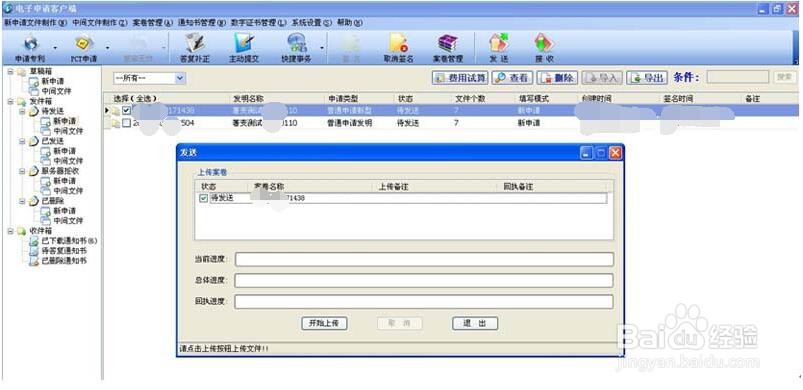Open the 收件箱 folder in tree
Viewport: 803px width, 390px height.
(40, 231)
